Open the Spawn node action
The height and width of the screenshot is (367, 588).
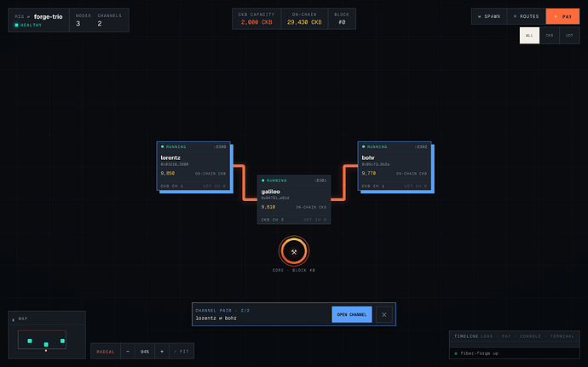(489, 16)
